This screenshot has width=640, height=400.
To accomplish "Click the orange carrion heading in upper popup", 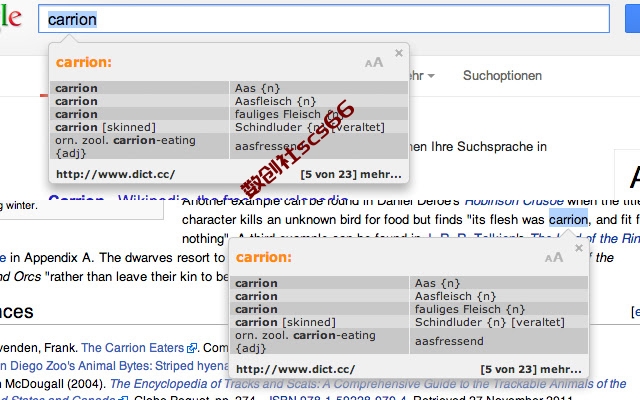I will 84,62.
